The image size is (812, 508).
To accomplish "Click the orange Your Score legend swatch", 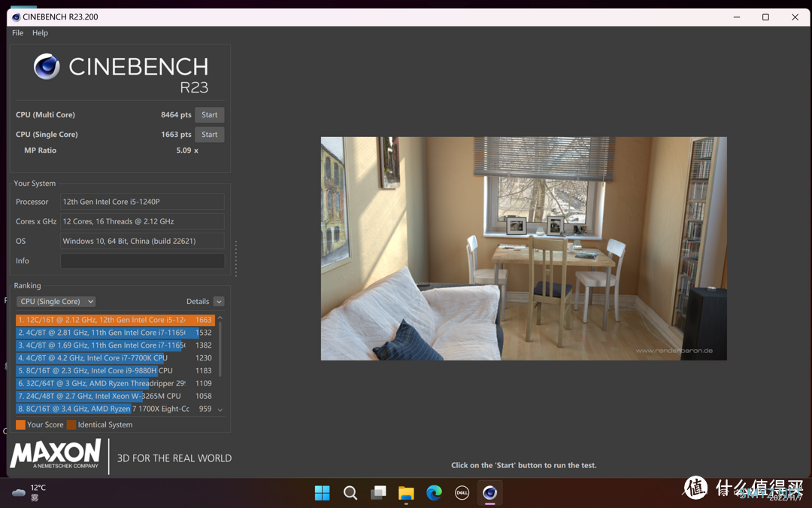I will pos(21,424).
